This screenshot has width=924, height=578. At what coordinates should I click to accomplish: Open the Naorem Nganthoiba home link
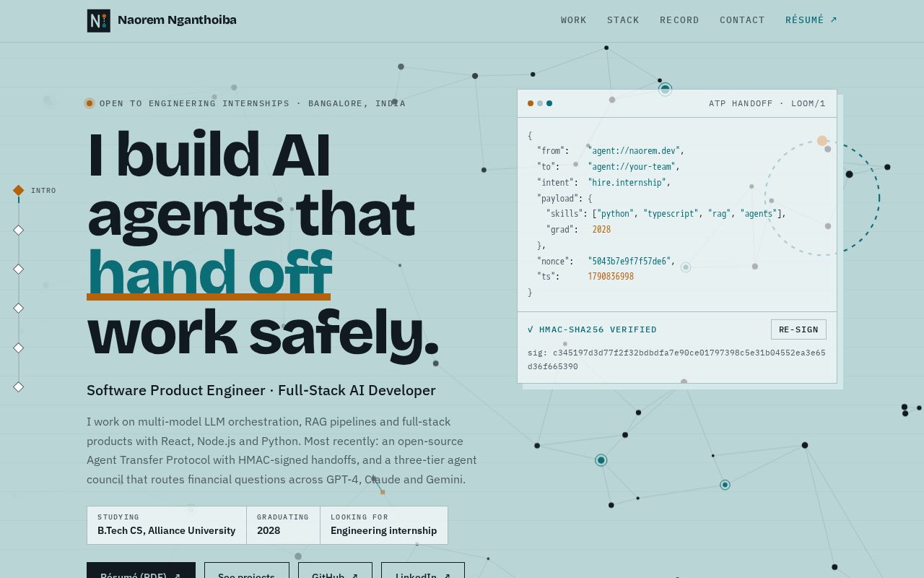pyautogui.click(x=162, y=20)
